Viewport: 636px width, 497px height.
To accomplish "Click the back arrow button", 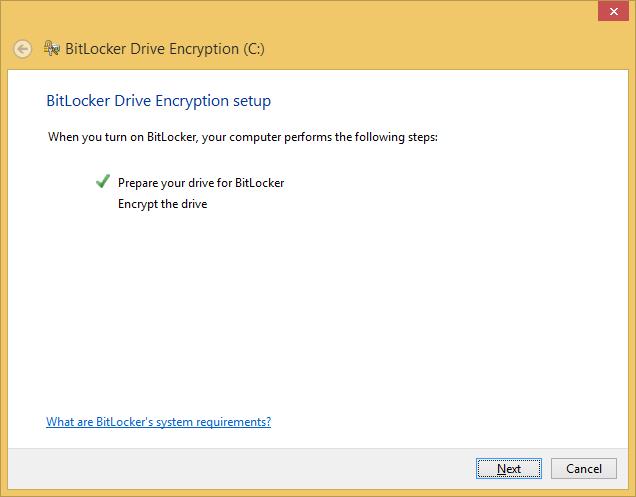I will [x=22, y=49].
